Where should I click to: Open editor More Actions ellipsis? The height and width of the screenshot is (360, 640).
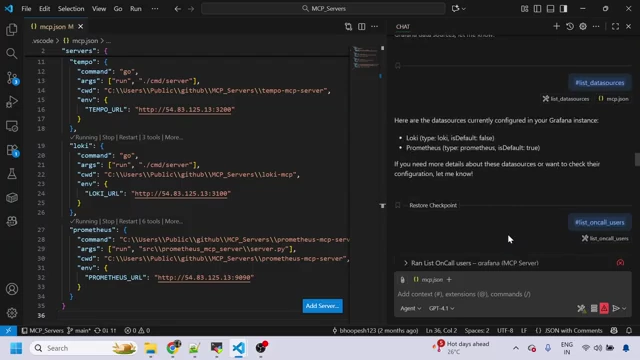pyautogui.click(x=375, y=27)
